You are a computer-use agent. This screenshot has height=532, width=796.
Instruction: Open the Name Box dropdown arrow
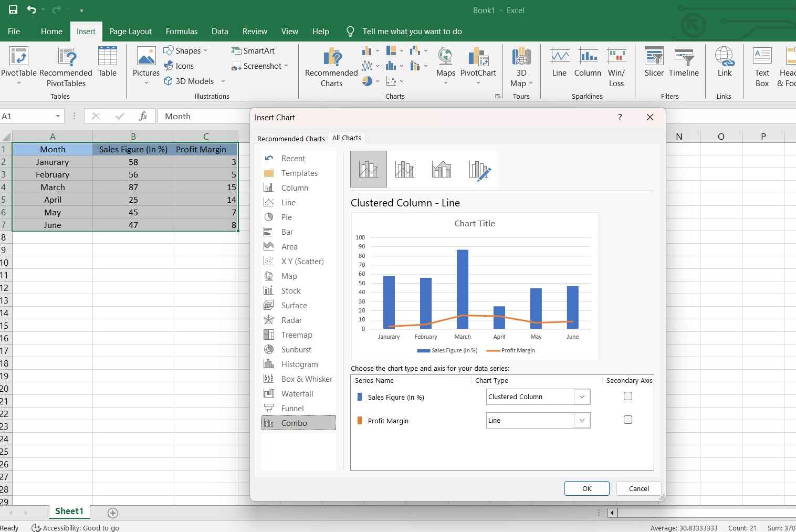coord(58,116)
